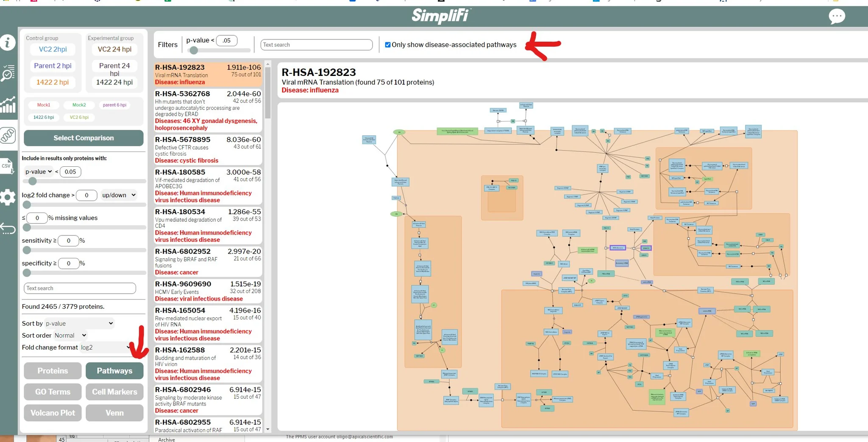
Task: Uncheck Only show disease-associated pathways
Action: tap(387, 45)
